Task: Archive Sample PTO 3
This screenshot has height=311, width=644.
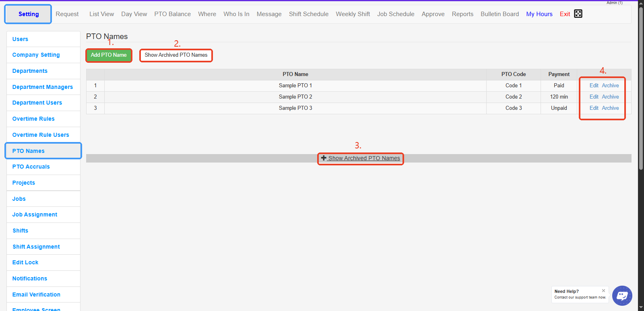Action: pyautogui.click(x=610, y=108)
